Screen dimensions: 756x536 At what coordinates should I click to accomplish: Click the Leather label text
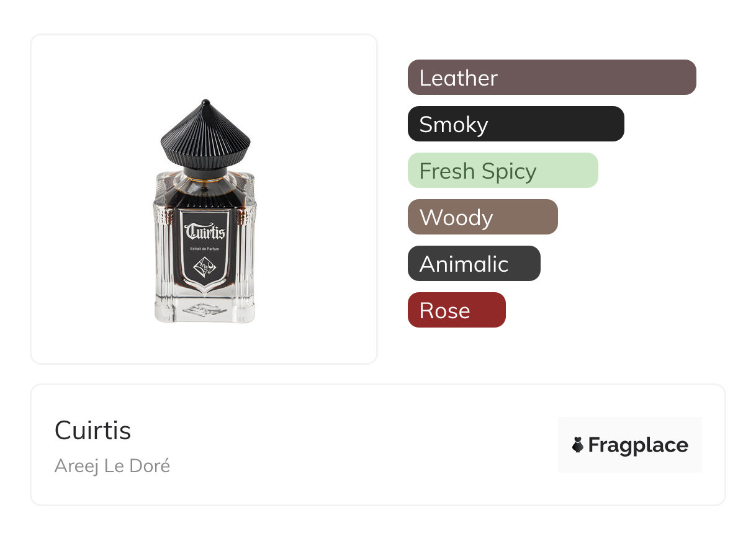coord(459,78)
